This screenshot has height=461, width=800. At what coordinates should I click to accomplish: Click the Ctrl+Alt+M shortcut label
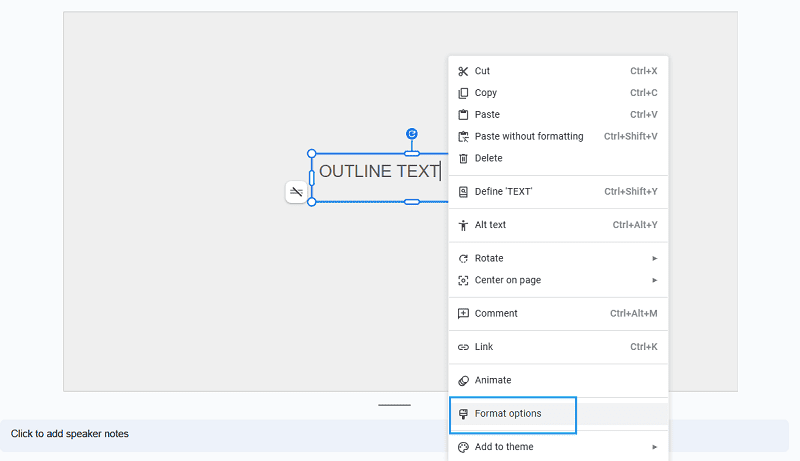(x=634, y=314)
